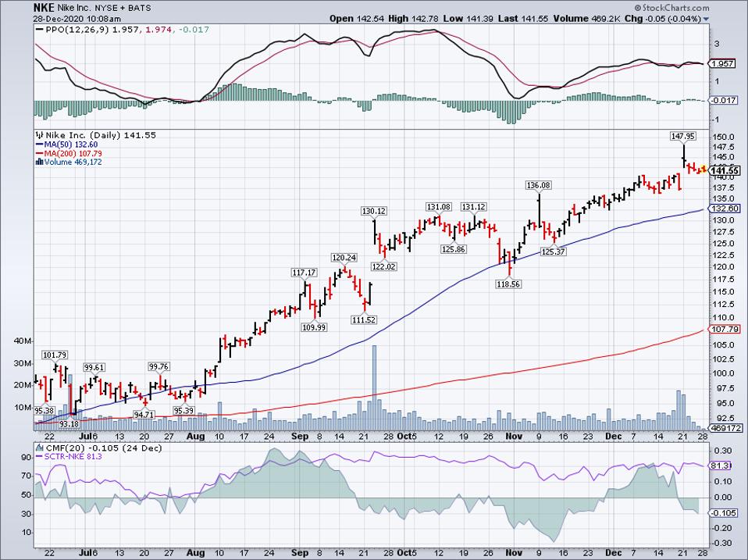Click the MA(50) 132.60 legend entry
Image resolution: width=748 pixels, height=560 pixels.
[71, 144]
